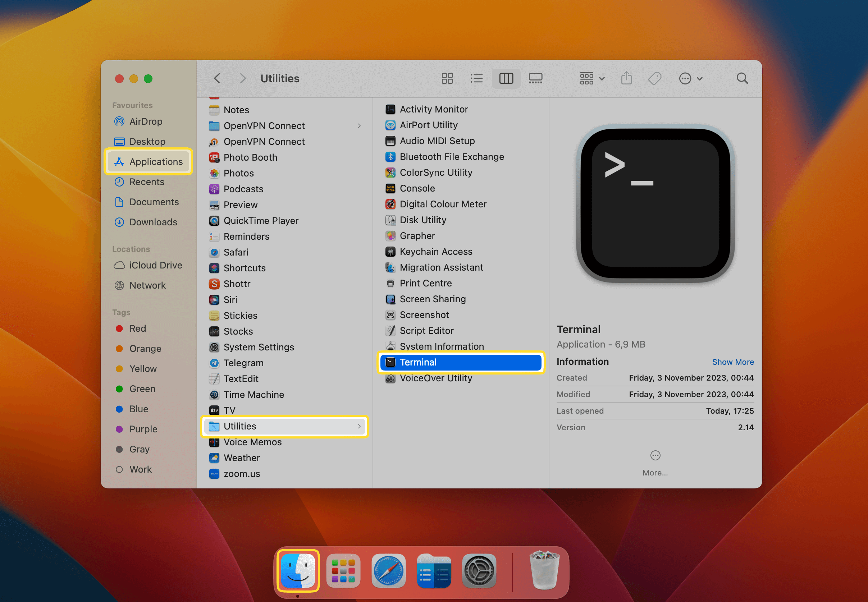Viewport: 868px width, 602px height.
Task: Click the Edit Tags icon
Action: pyautogui.click(x=654, y=78)
